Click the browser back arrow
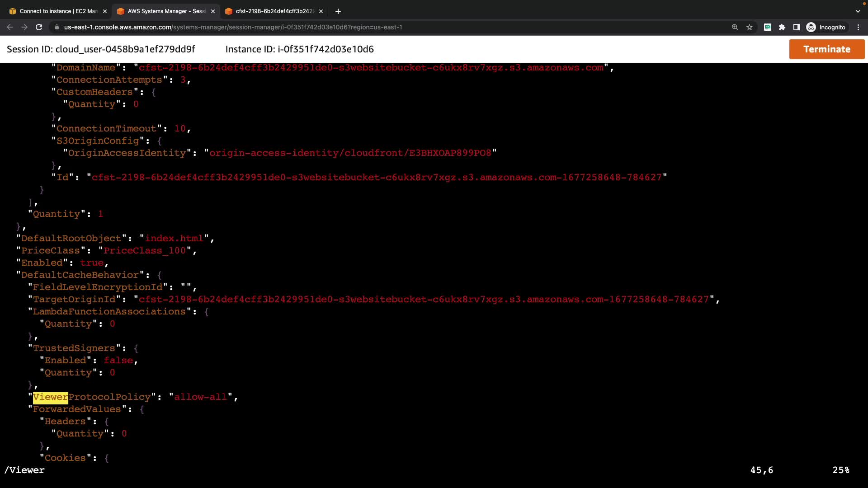This screenshot has width=868, height=488. click(x=10, y=27)
